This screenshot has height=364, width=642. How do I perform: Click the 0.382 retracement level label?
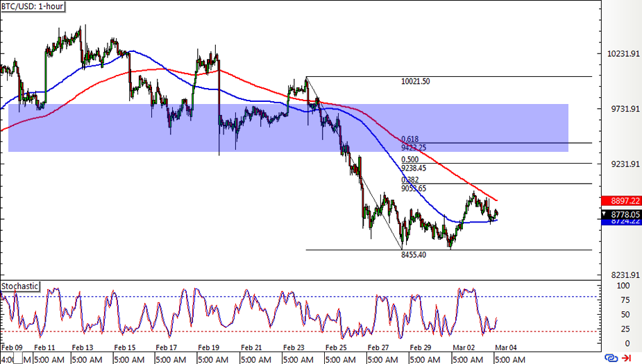[x=410, y=180]
